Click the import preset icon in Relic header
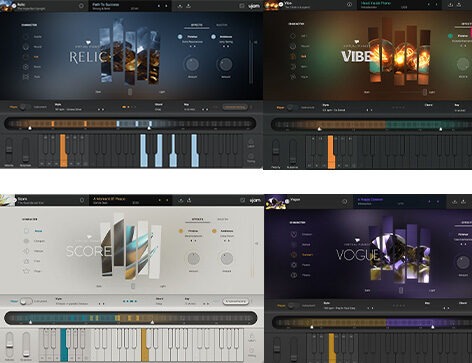 click(180, 6)
